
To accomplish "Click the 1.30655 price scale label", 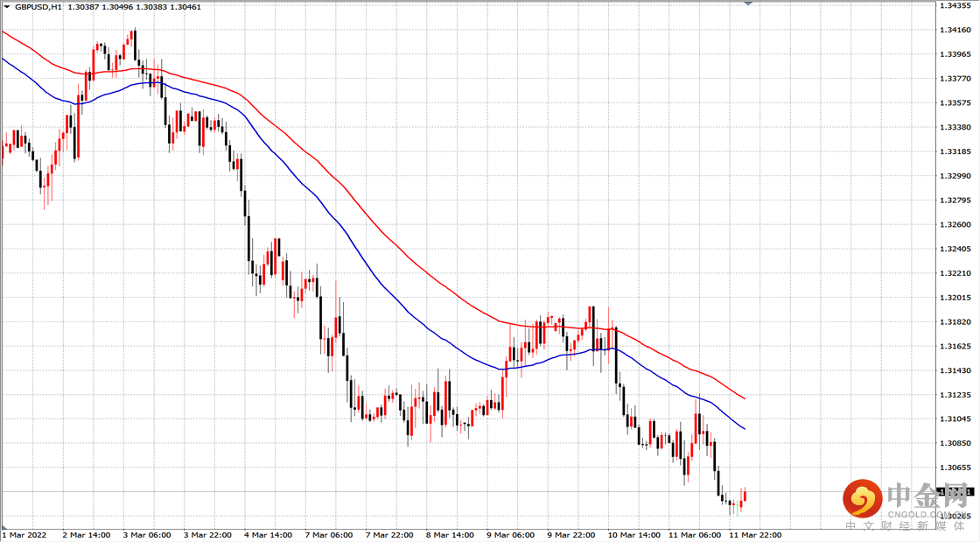I will 955,468.
